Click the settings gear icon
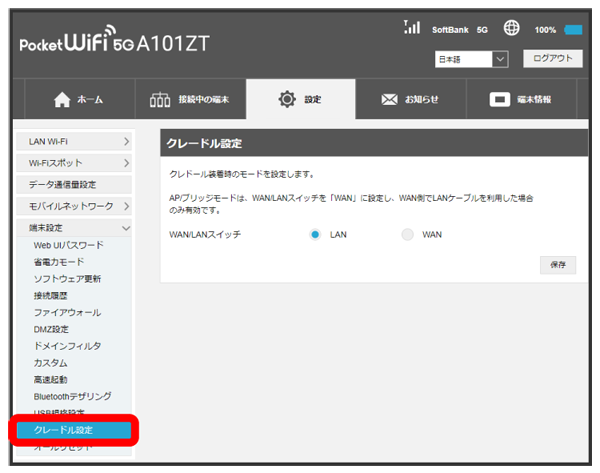 coord(288,100)
